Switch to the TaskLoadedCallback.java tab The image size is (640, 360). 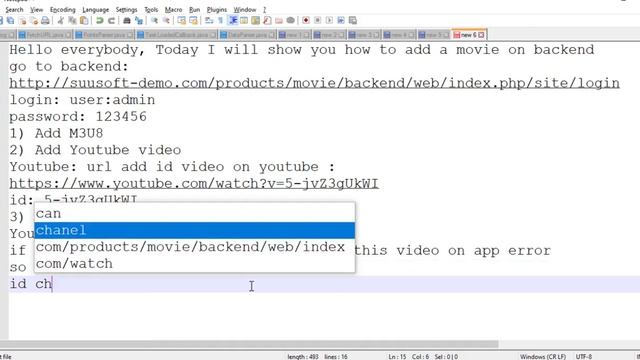pyautogui.click(x=176, y=35)
